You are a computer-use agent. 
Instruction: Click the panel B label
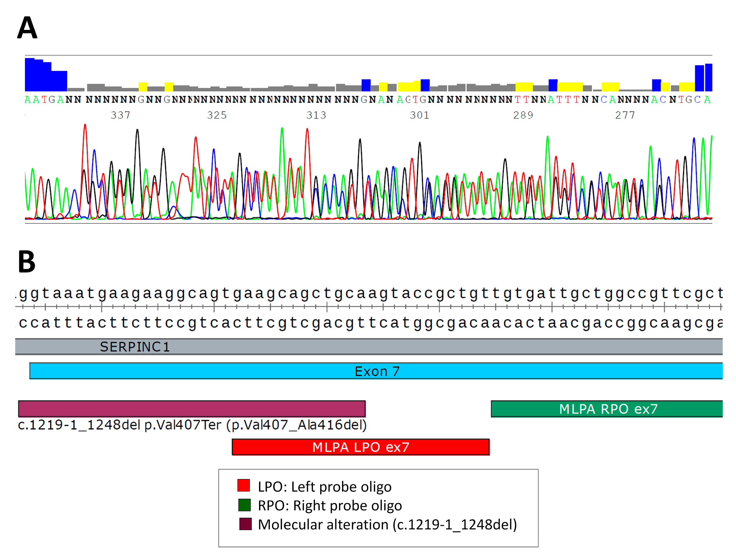(x=27, y=262)
